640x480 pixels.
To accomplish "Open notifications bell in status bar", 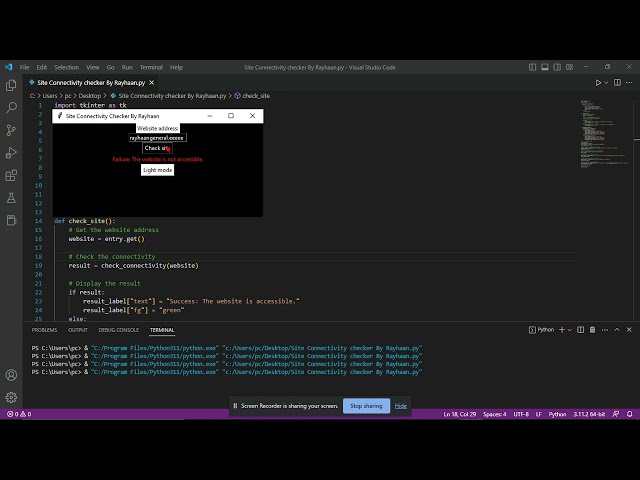I will pos(630,414).
